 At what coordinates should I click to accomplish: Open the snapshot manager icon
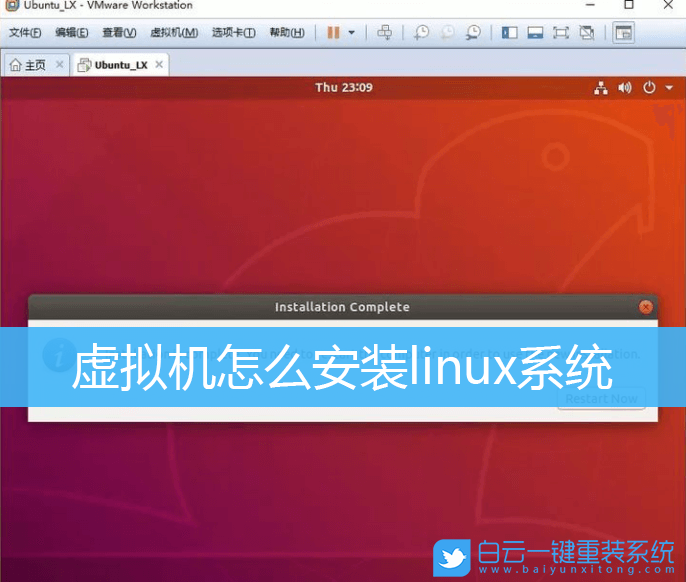point(473,32)
